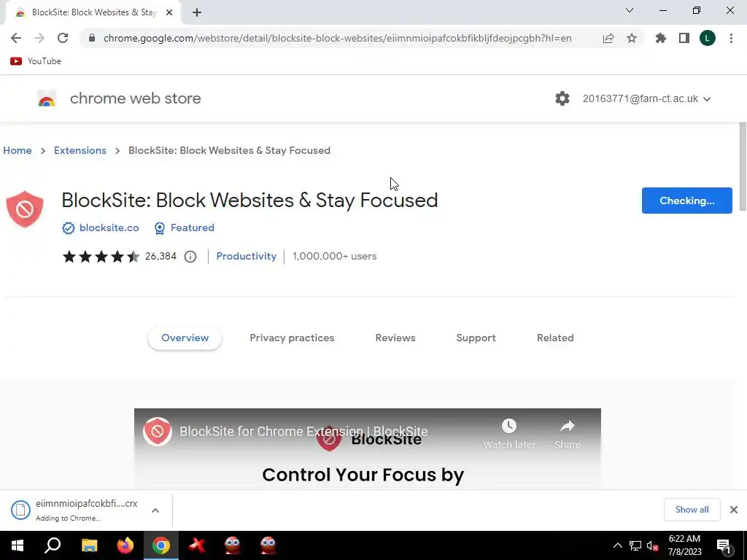
Task: Click the page vertical scrollbar
Action: [x=743, y=166]
